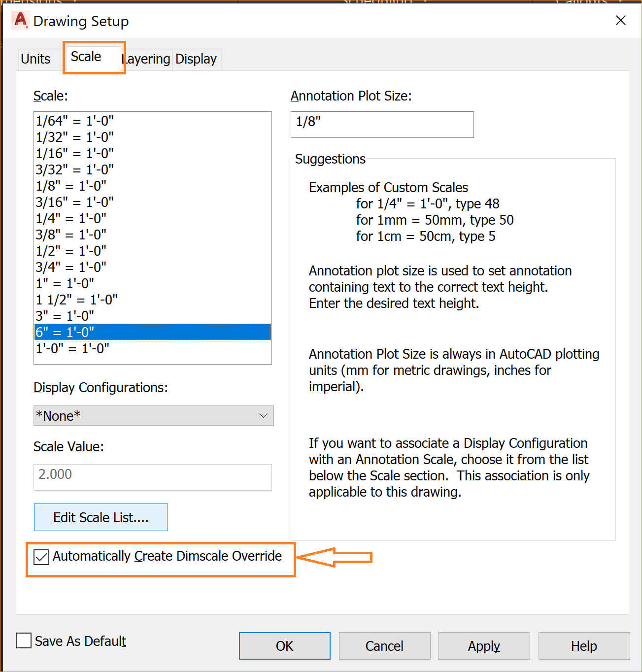Confirm settings with the OK button
642x672 pixels.
284,646
